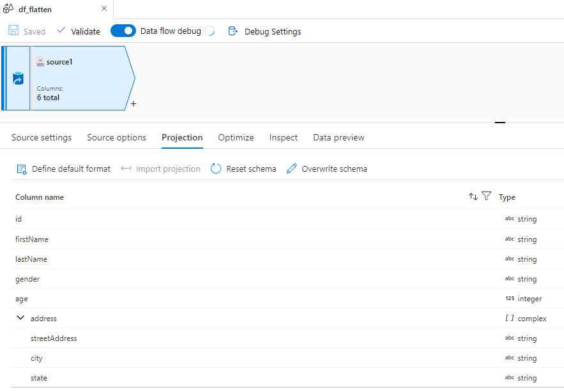Switch to the Source options tab
This screenshot has width=564, height=392.
pos(116,137)
